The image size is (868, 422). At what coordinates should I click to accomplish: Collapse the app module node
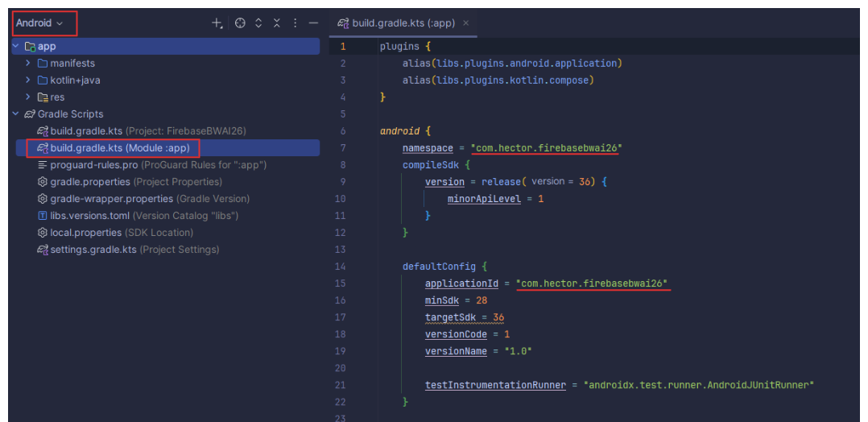(15, 47)
